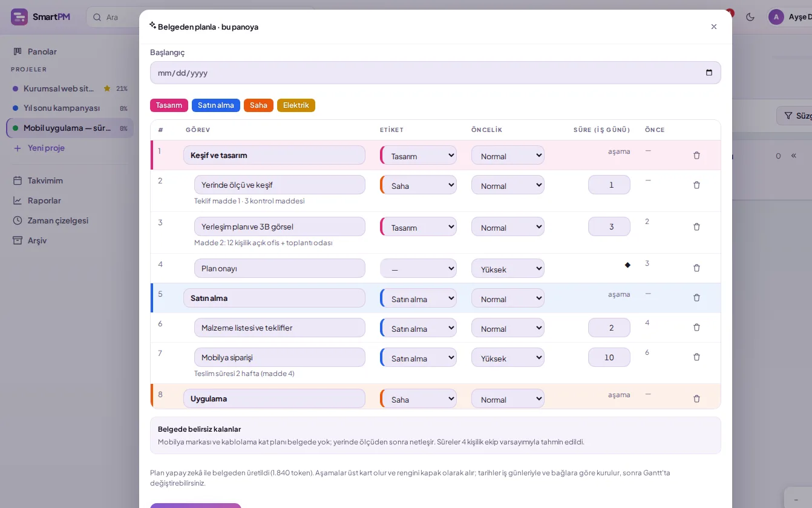Click the Başlangıç date field
The height and width of the screenshot is (508, 812).
pos(435,73)
